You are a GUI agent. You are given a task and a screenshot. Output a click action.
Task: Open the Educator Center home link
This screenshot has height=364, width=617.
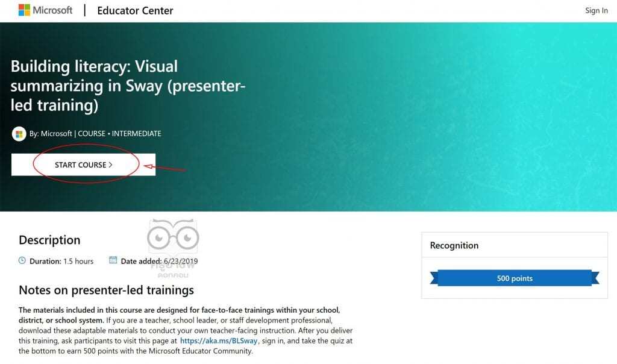135,11
